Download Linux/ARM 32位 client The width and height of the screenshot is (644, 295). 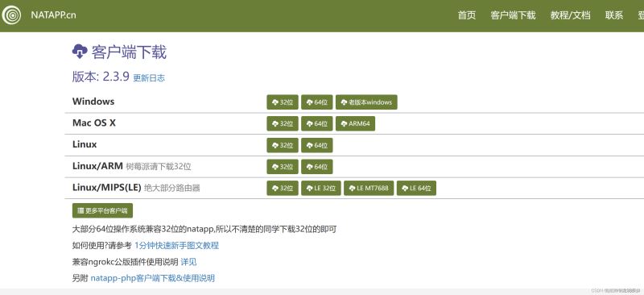pyautogui.click(x=283, y=167)
